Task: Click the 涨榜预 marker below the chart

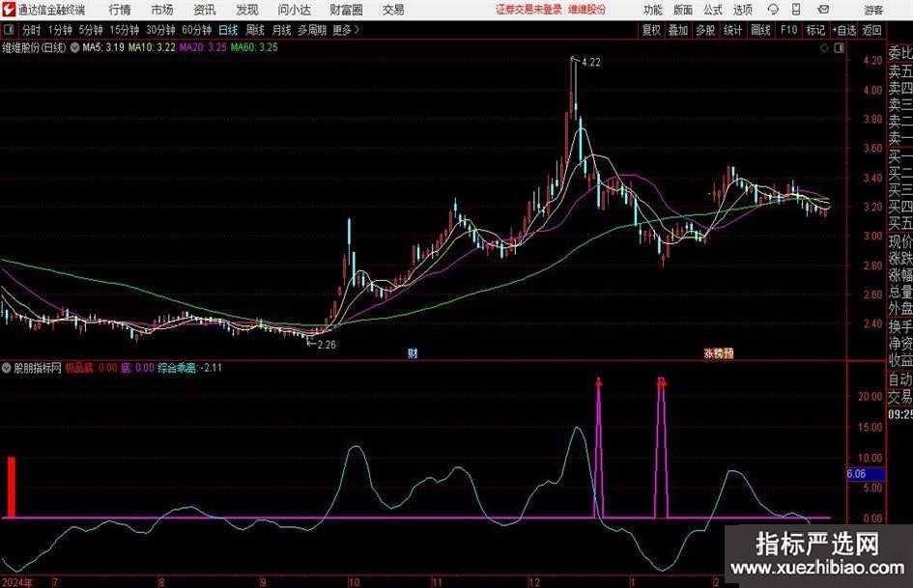Action: (x=719, y=352)
